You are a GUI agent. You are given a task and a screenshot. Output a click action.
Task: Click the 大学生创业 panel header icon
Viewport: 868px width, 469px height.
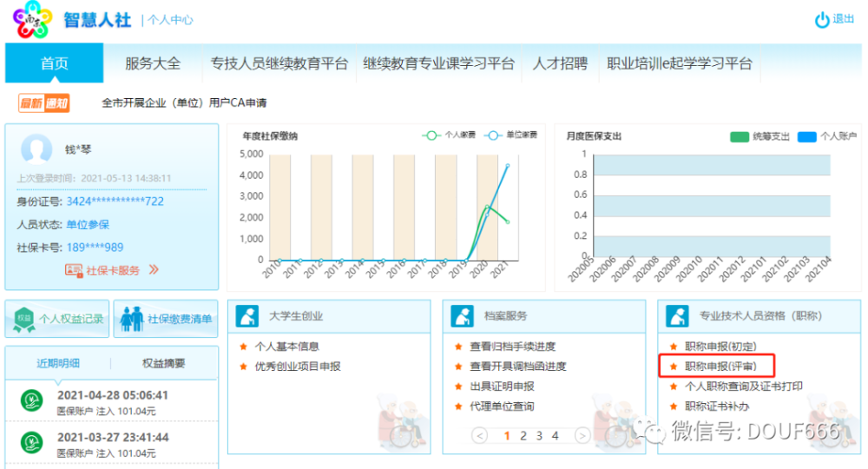247,316
